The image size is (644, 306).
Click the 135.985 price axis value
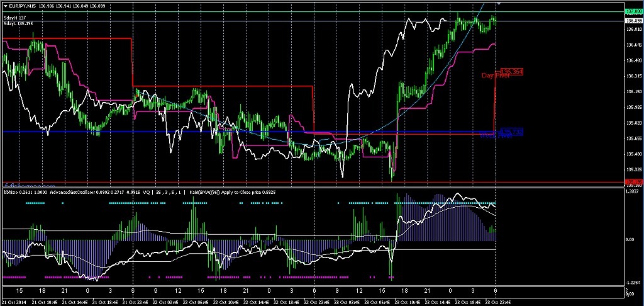(x=633, y=107)
